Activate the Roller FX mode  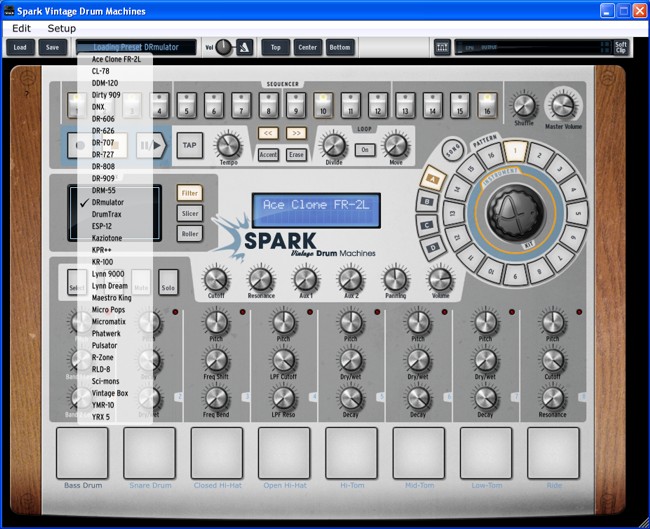[x=190, y=234]
